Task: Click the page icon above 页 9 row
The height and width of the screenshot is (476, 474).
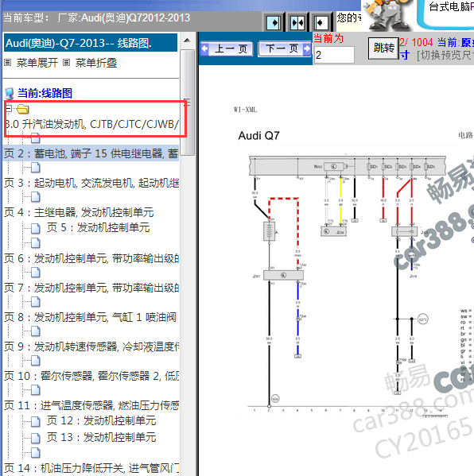Action: (x=36, y=331)
